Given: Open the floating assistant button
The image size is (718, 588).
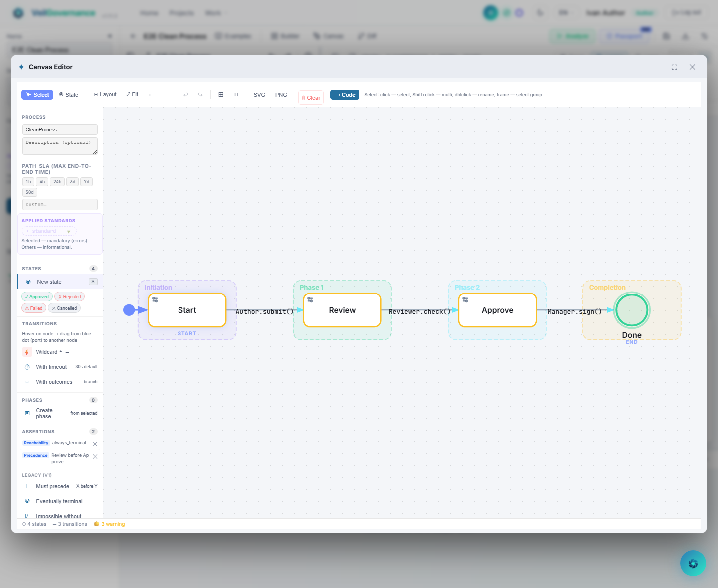Looking at the screenshot, I should click(x=693, y=563).
